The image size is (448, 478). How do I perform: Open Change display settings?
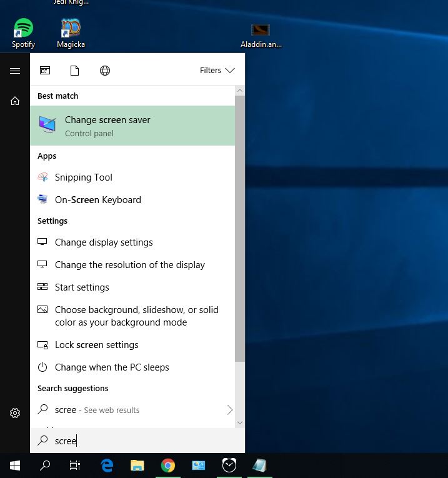pos(104,242)
